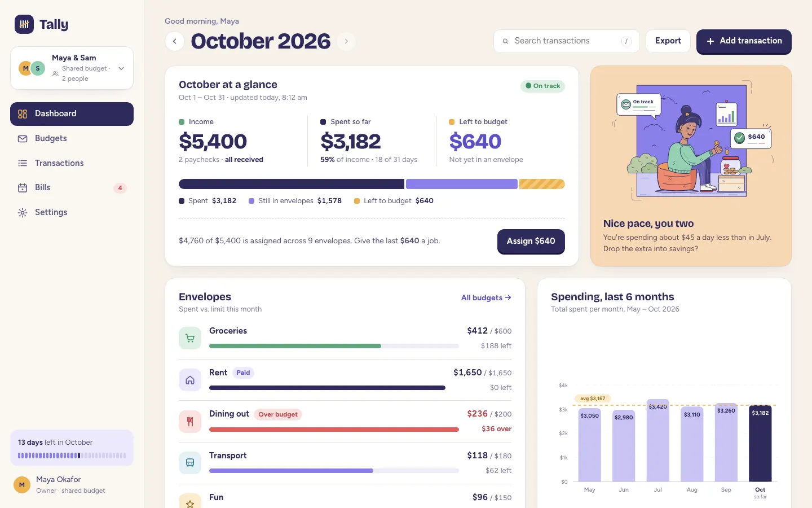This screenshot has width=812, height=508.
Task: Click the Dining out utensils icon
Action: point(190,422)
